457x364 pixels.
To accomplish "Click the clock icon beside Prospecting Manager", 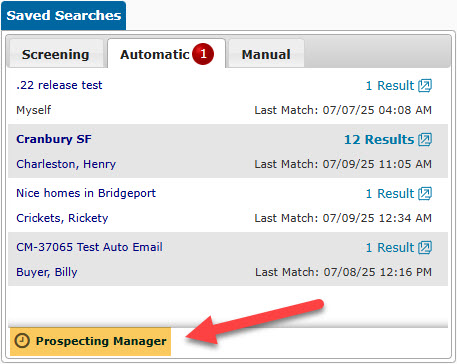I will pyautogui.click(x=22, y=341).
